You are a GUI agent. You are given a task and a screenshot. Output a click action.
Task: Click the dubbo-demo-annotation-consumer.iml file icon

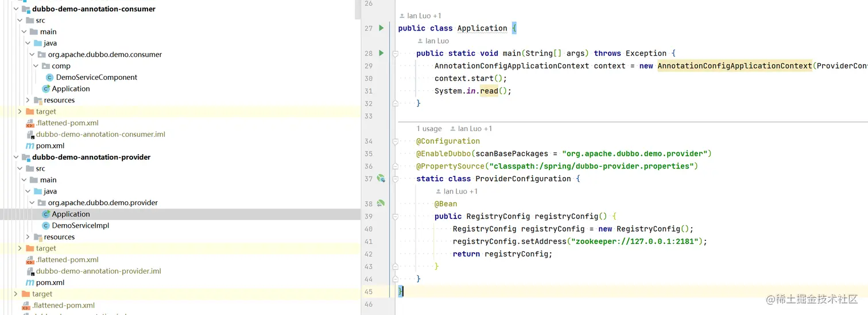tap(30, 135)
